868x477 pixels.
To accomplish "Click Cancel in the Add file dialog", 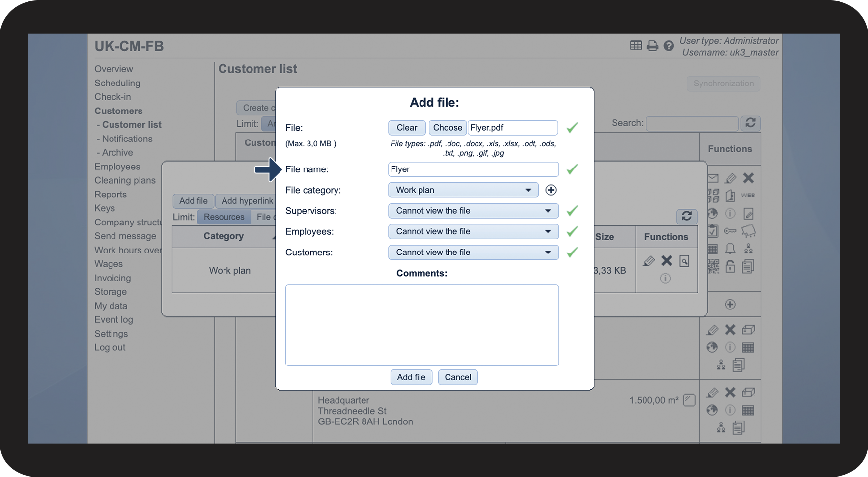I will pos(458,377).
